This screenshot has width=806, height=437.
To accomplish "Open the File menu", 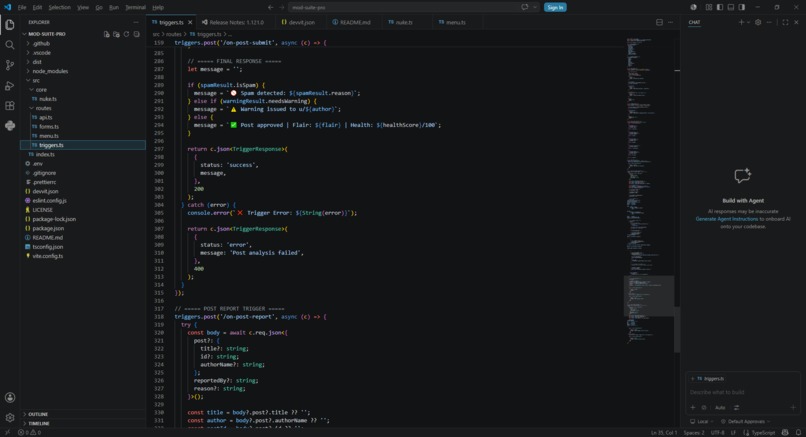I will (22, 7).
